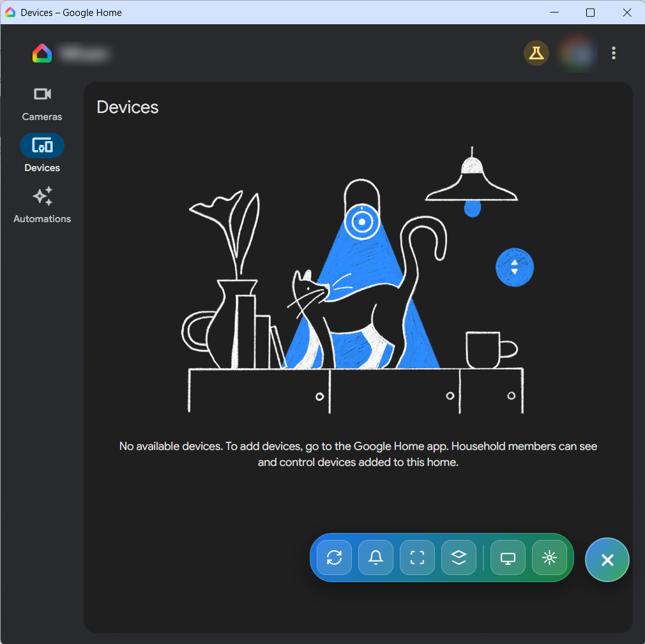Select the Automations sparkles icon
This screenshot has width=645, height=644.
[x=42, y=196]
